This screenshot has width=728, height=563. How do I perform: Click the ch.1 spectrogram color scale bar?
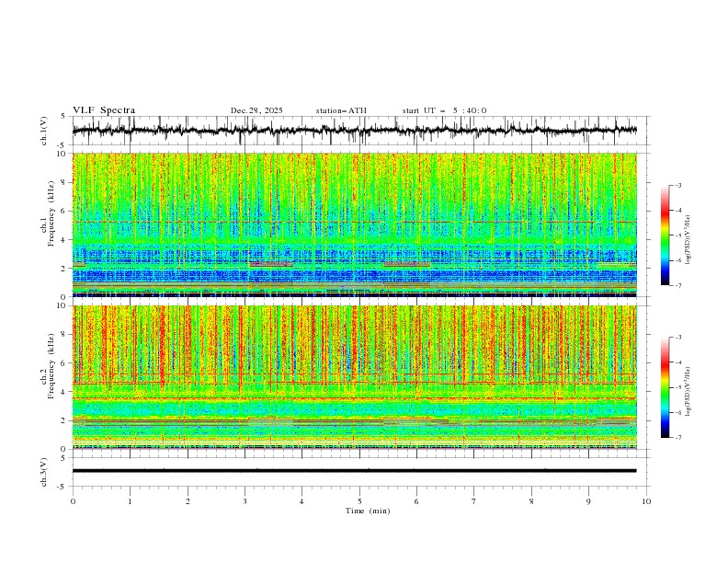click(665, 236)
